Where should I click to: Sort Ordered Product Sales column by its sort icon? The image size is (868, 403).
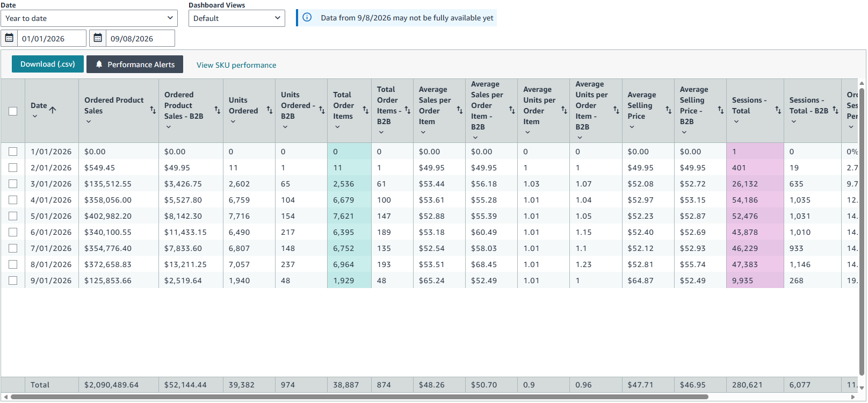click(153, 110)
